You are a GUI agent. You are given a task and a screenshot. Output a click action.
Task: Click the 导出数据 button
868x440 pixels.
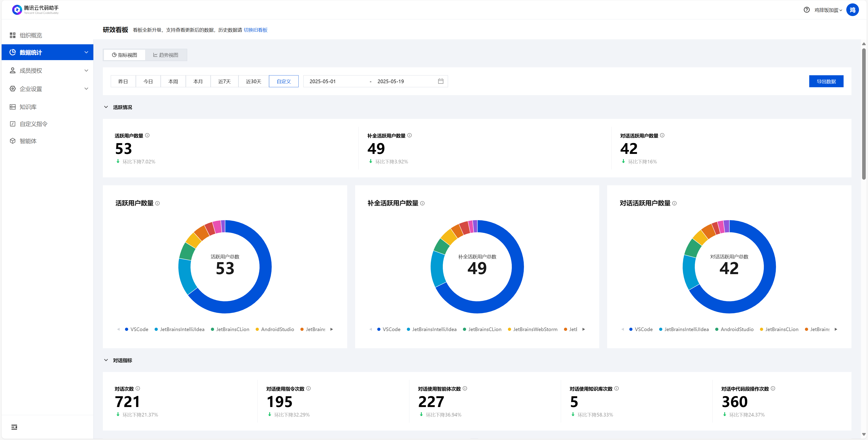coord(826,81)
